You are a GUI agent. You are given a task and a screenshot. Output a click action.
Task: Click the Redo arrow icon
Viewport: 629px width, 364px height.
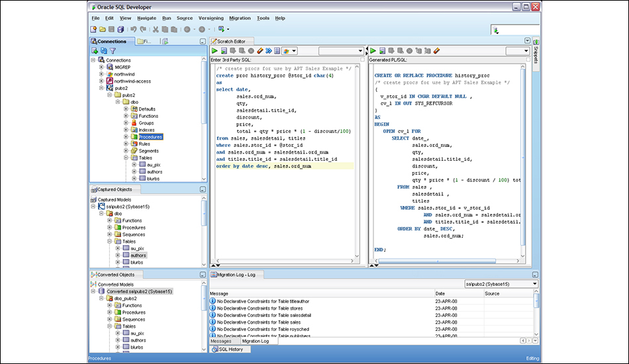pyautogui.click(x=143, y=29)
